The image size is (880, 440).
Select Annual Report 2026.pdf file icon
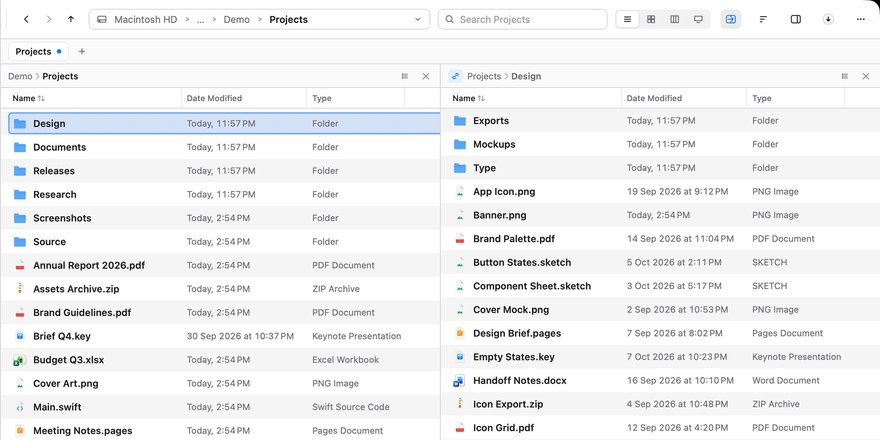tap(20, 265)
